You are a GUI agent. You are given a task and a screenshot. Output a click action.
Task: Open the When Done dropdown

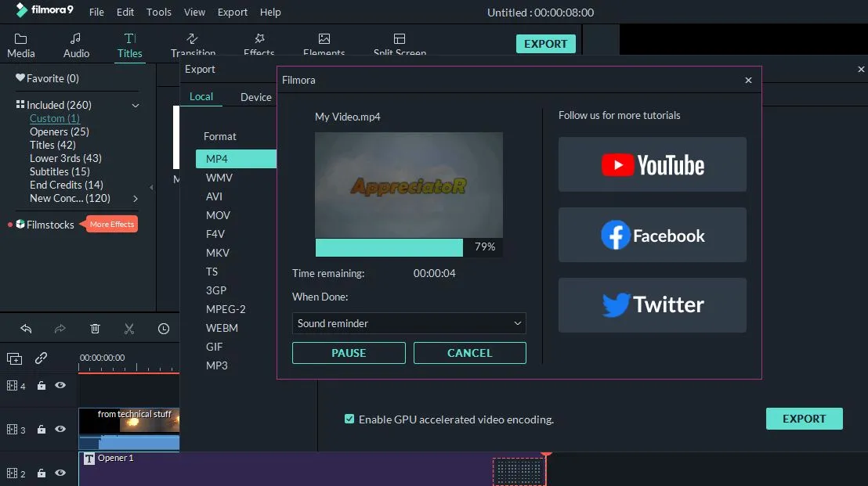408,323
